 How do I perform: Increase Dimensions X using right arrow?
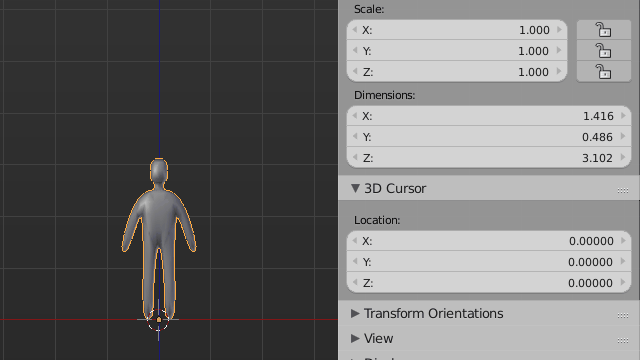[x=623, y=116]
